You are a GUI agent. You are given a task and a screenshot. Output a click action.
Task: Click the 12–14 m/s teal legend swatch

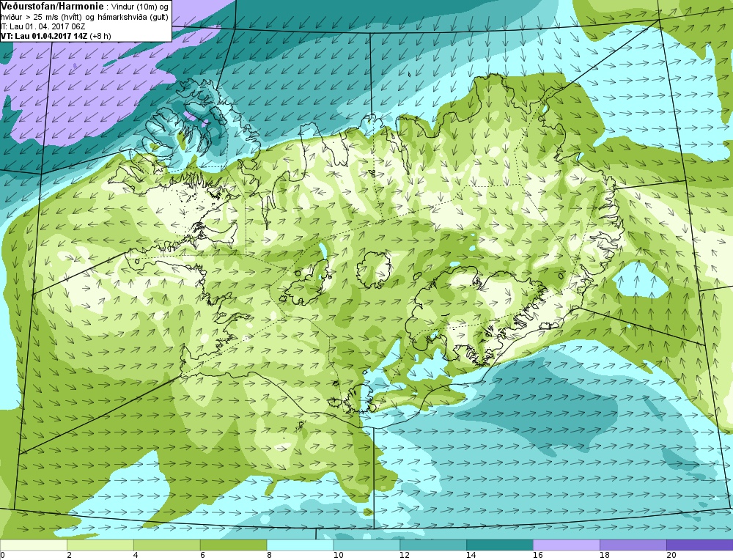pos(433,545)
